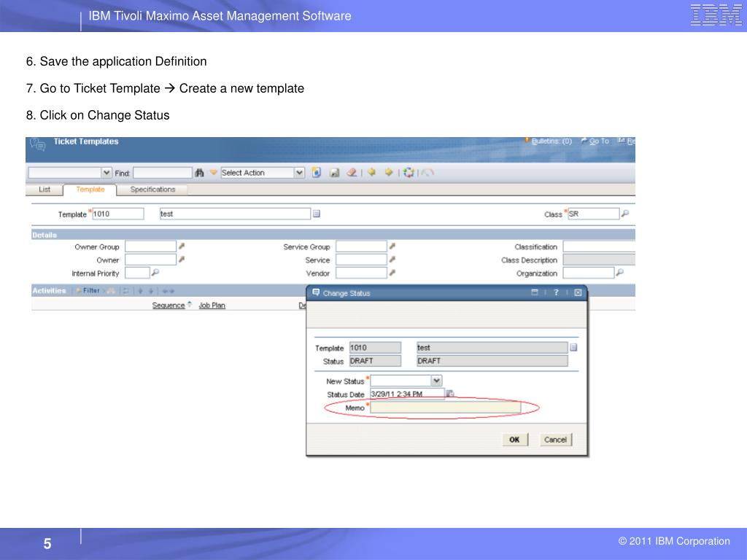Image resolution: width=747 pixels, height=560 pixels.
Task: Open the Specifications tab
Action: point(152,190)
